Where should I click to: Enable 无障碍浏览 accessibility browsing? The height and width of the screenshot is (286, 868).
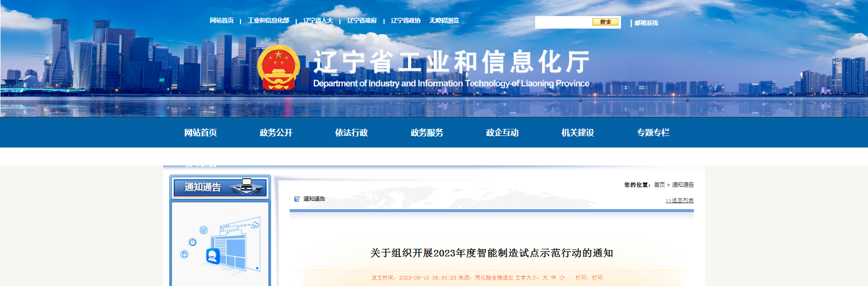(x=444, y=21)
